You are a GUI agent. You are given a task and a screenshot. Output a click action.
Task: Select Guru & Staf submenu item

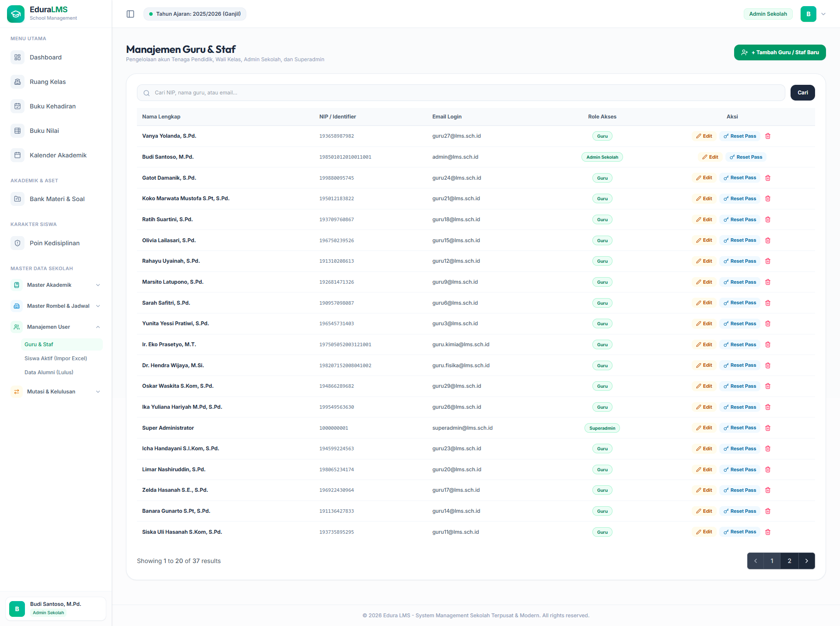[62, 344]
